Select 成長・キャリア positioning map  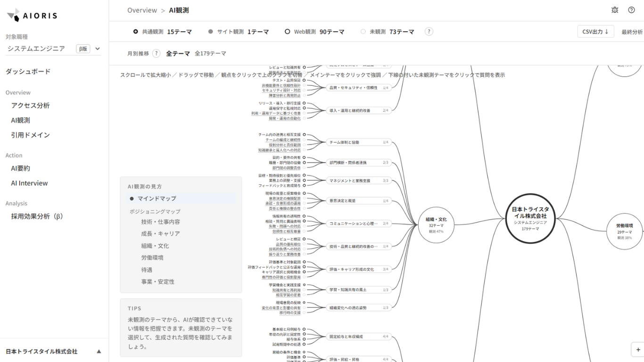point(160,234)
